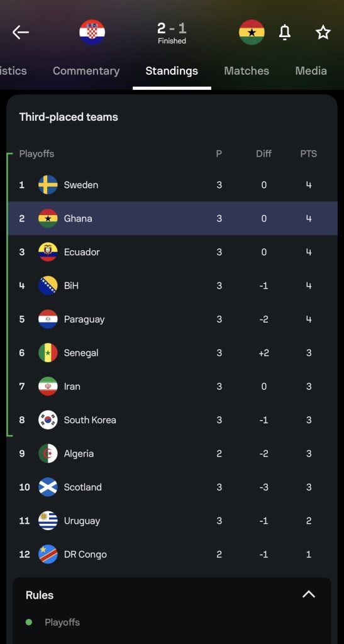Select the Standings tab
The image size is (344, 644).
(172, 70)
